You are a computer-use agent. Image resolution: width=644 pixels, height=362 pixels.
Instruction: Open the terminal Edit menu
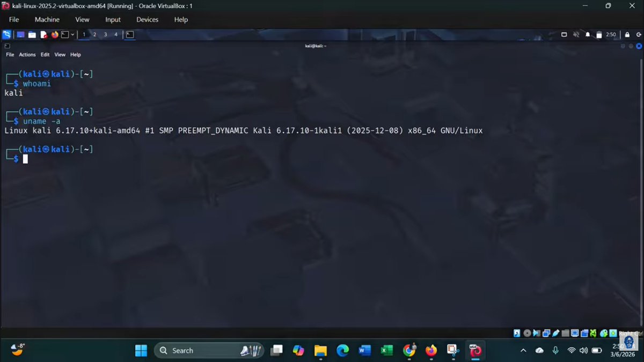pos(45,55)
